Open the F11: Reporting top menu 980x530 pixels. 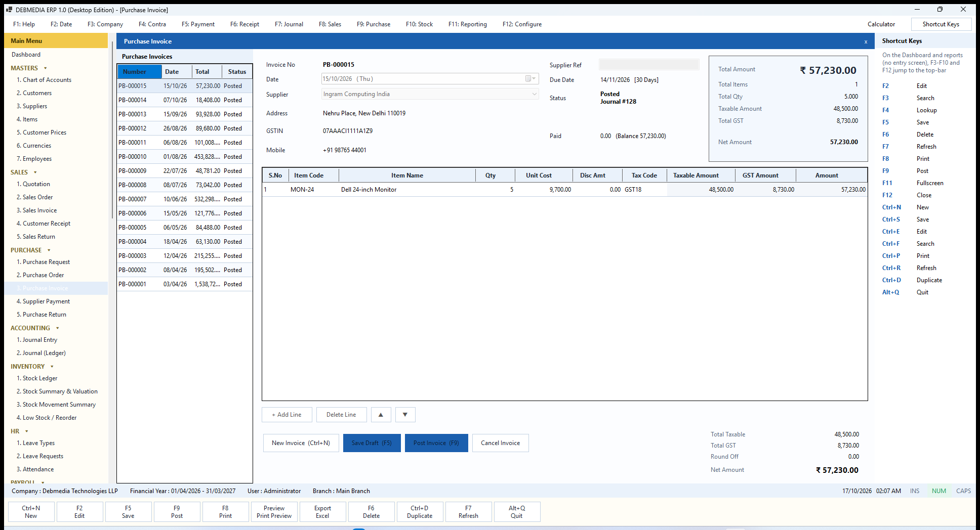(x=468, y=24)
